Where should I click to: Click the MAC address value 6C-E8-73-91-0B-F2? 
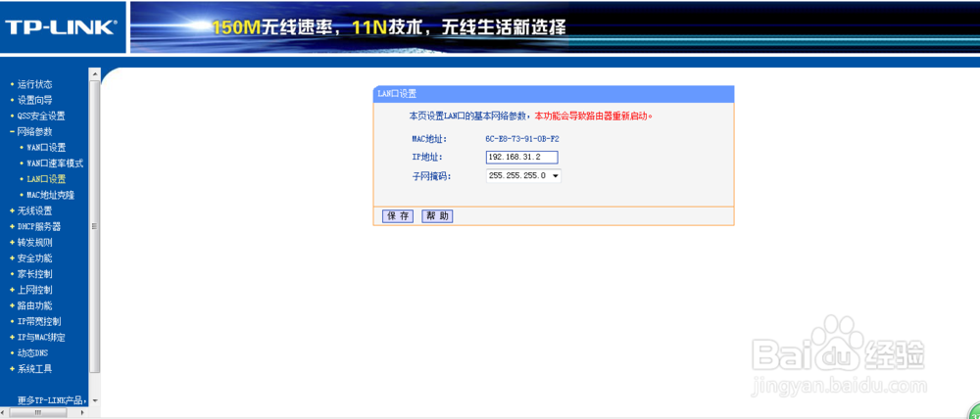522,139
